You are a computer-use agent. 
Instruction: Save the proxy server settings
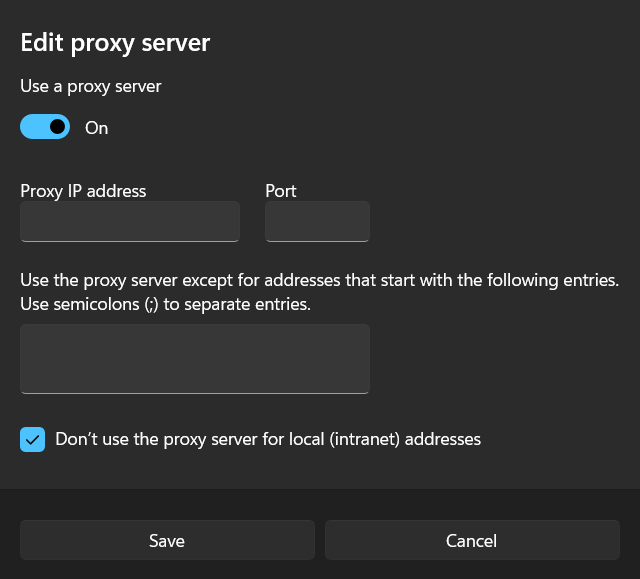click(167, 540)
